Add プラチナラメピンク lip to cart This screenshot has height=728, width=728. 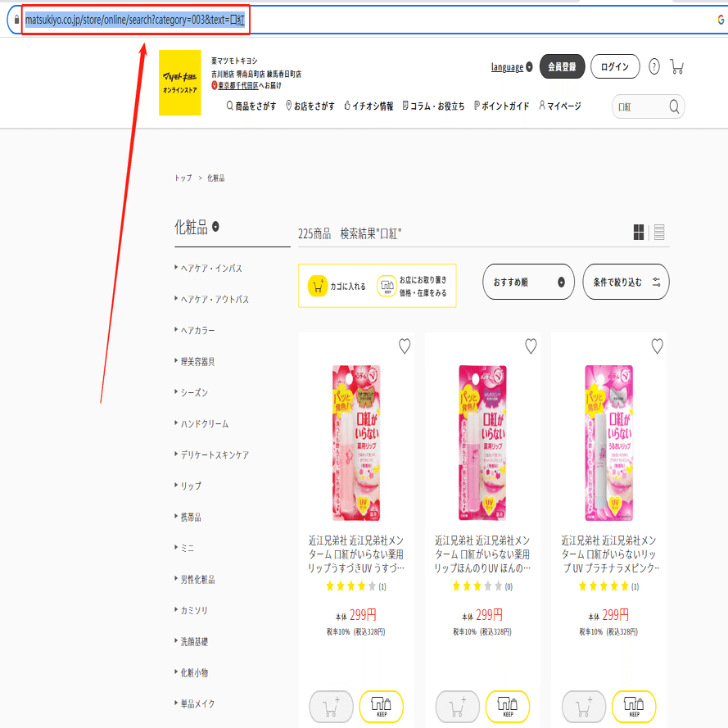584,707
